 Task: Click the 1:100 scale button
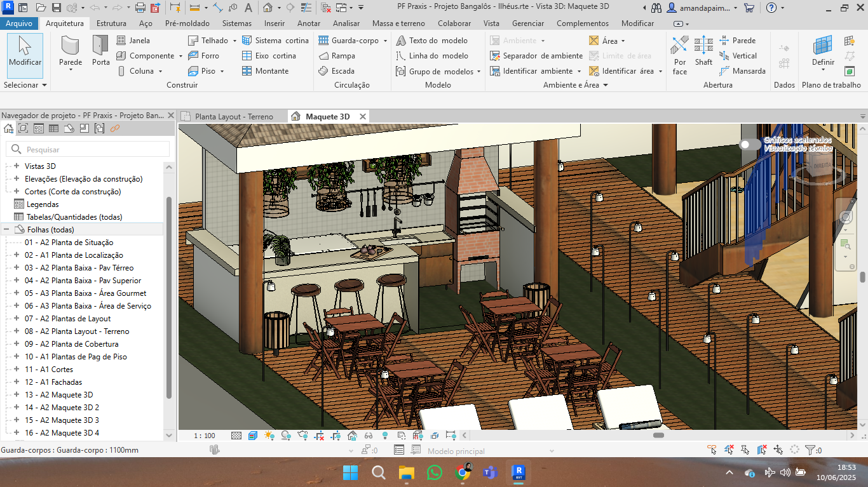click(203, 436)
